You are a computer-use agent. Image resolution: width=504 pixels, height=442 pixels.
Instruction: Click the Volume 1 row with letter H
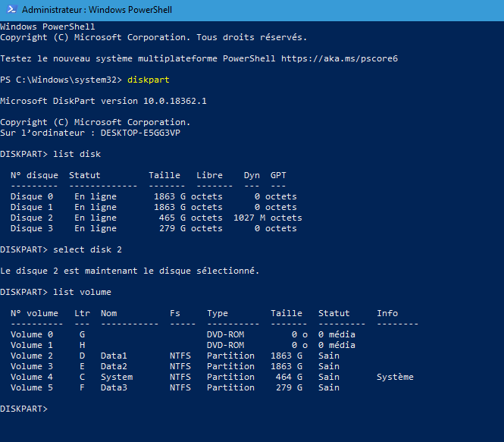[x=182, y=345]
